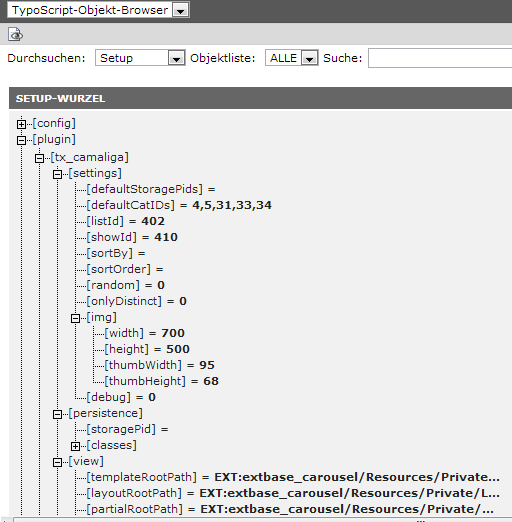Viewport: 512px width, 522px height.
Task: Open the [listId] property
Action: coord(105,221)
